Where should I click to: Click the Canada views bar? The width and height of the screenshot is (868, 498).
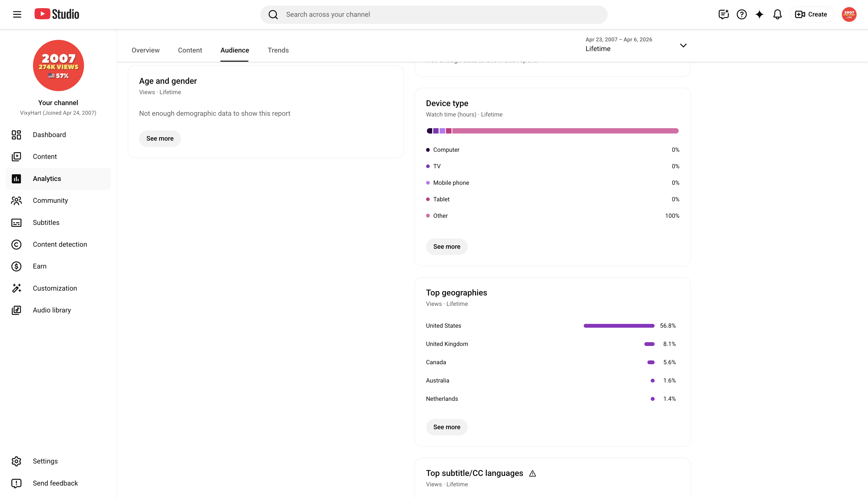pyautogui.click(x=651, y=362)
